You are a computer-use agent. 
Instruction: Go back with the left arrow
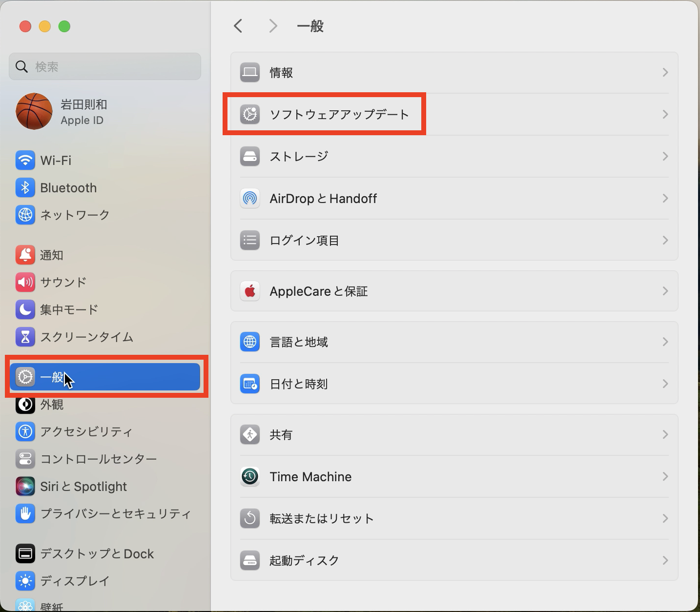tap(238, 26)
